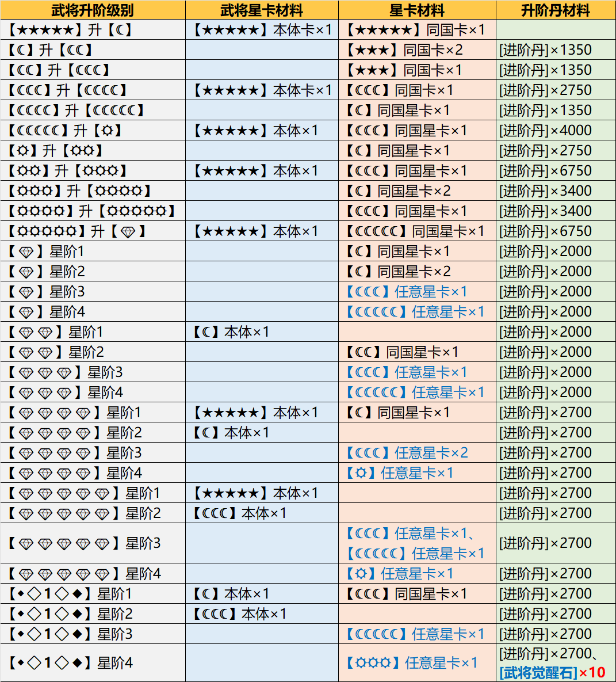Click the five-diamond 星阶3 level cell

pyautogui.click(x=93, y=543)
